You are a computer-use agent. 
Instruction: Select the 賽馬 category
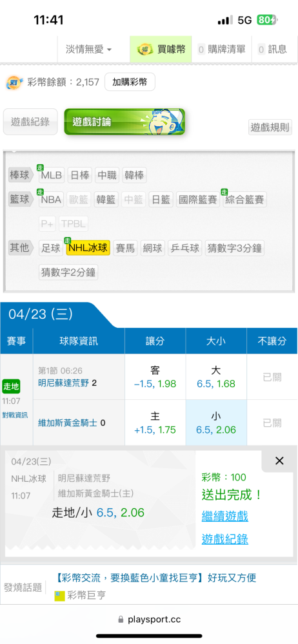tap(125, 248)
